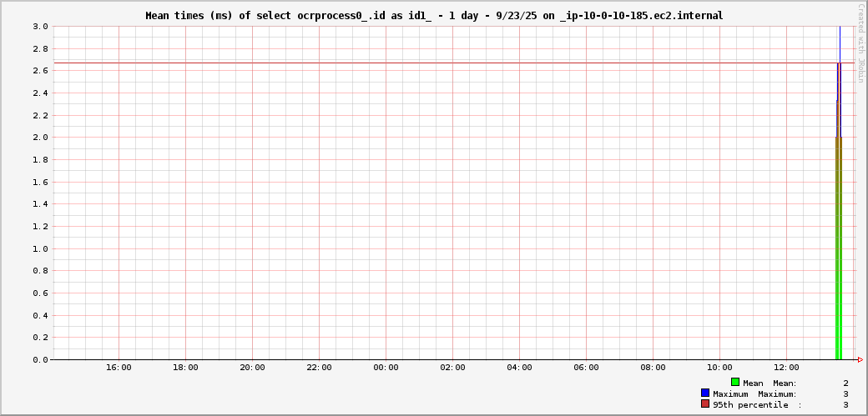Click the blue Maximum legend swatch
The height and width of the screenshot is (416, 868).
tap(704, 393)
